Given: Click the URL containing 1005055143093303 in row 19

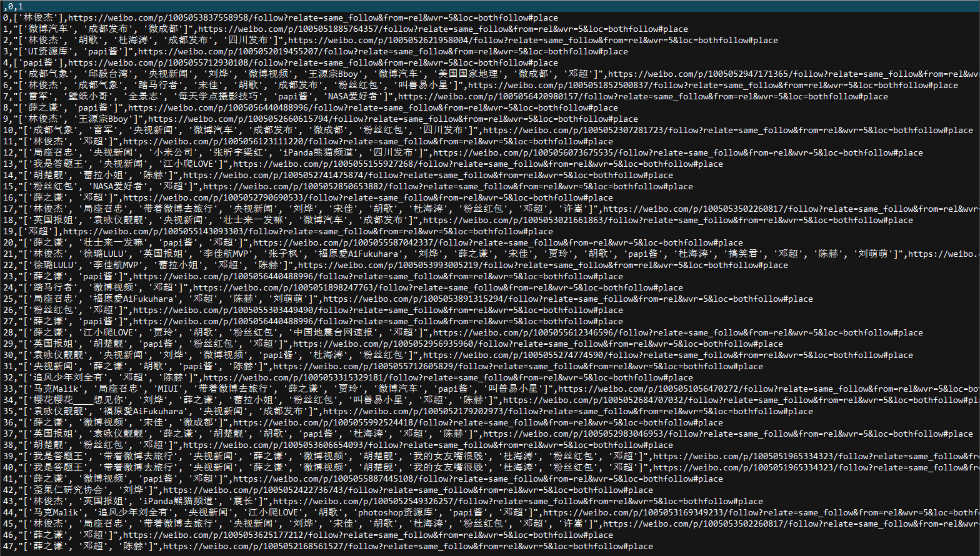Looking at the screenshot, I should 308,231.
